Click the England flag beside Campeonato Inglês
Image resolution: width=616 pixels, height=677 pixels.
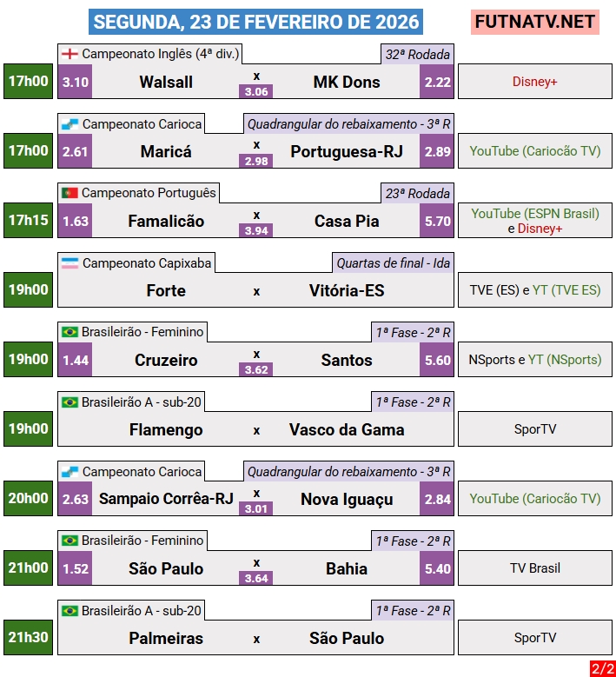(70, 54)
